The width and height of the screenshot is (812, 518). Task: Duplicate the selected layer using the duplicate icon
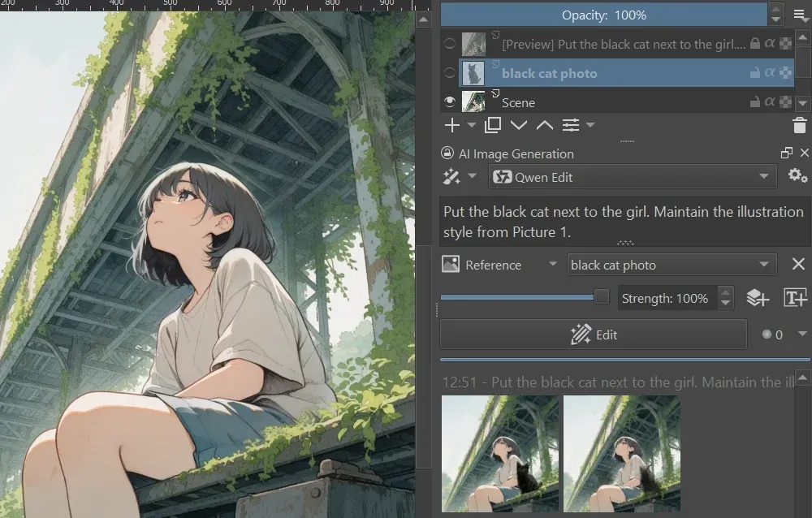pos(492,125)
